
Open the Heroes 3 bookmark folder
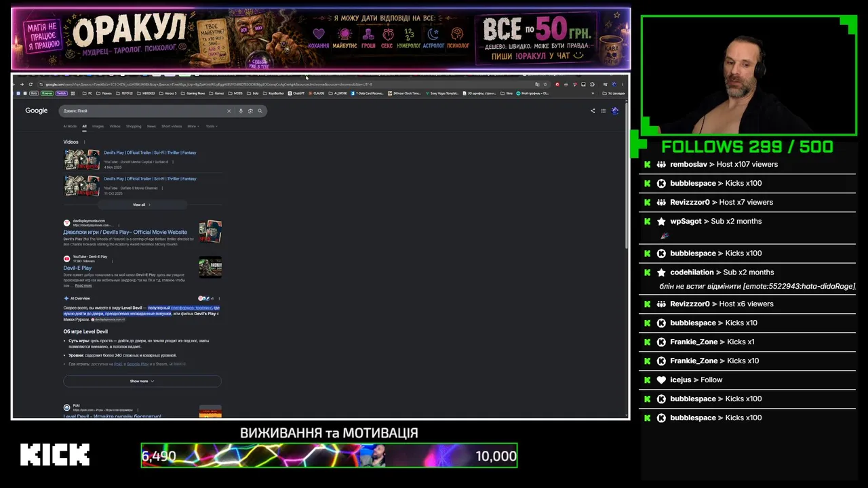pos(169,93)
